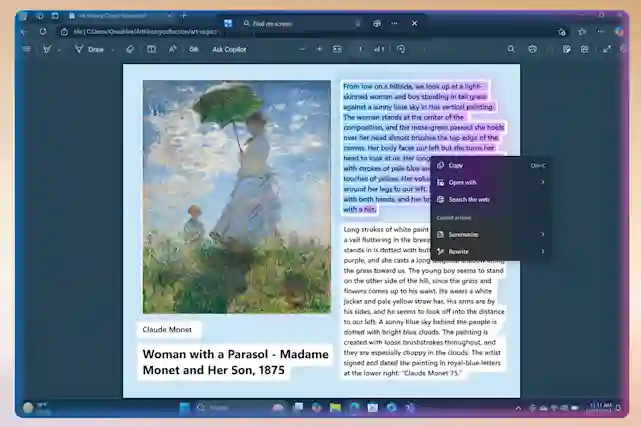The image size is (641, 427).
Task: Select the Summarize Copilot action
Action: click(491, 235)
